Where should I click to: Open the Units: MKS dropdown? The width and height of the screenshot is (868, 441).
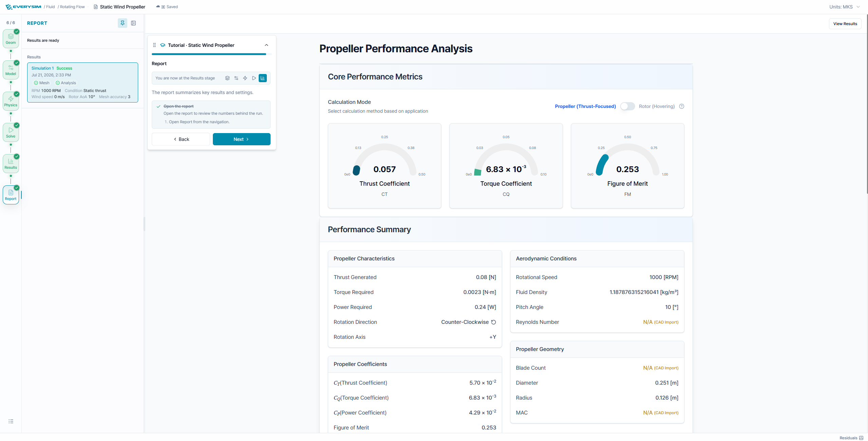point(844,7)
